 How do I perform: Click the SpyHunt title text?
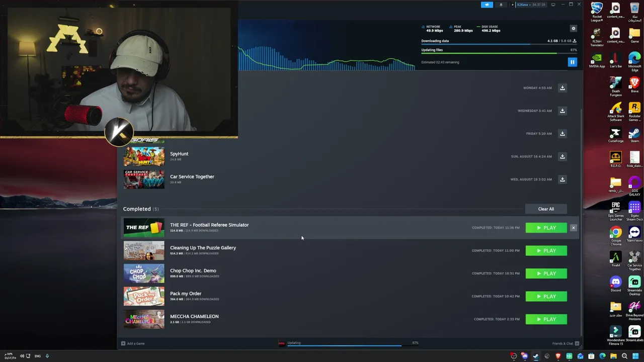point(179,154)
